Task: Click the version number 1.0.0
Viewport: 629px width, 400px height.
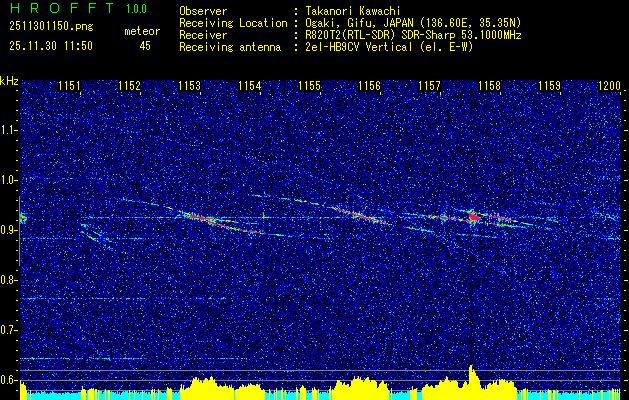Action: click(136, 8)
